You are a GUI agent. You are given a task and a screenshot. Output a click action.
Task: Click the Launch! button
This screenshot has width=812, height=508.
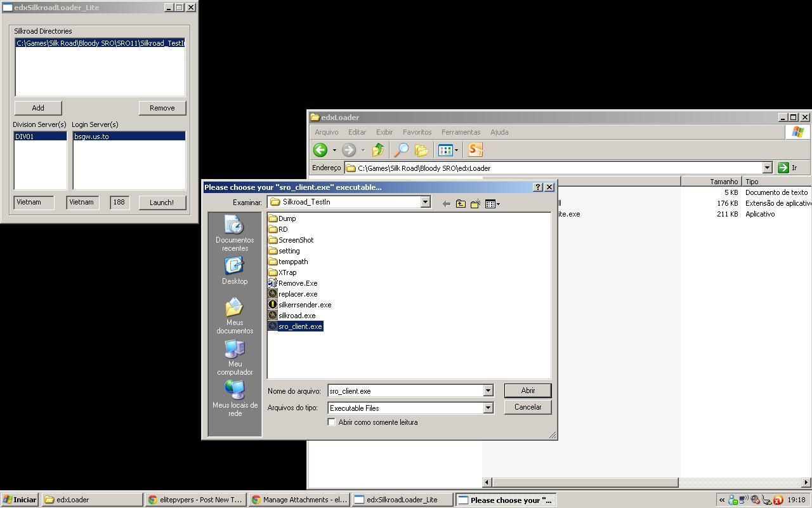162,203
